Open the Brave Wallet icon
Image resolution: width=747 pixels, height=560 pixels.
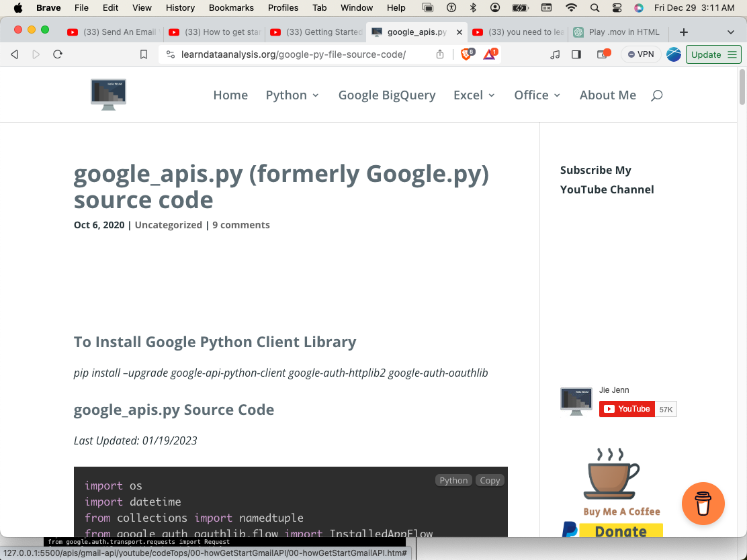click(x=603, y=54)
